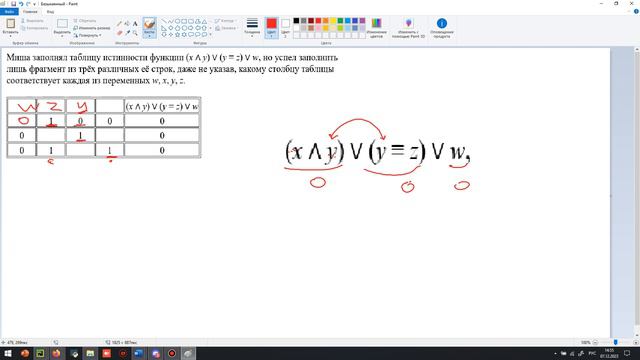Select the Magnifier tool
This screenshot has height=360, width=640.
[135, 32]
